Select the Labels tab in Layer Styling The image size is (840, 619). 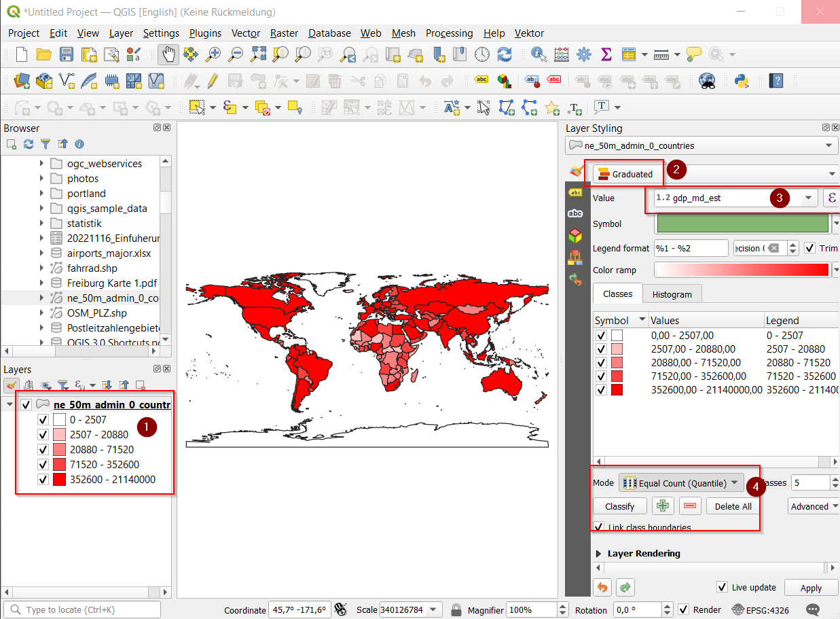click(574, 192)
